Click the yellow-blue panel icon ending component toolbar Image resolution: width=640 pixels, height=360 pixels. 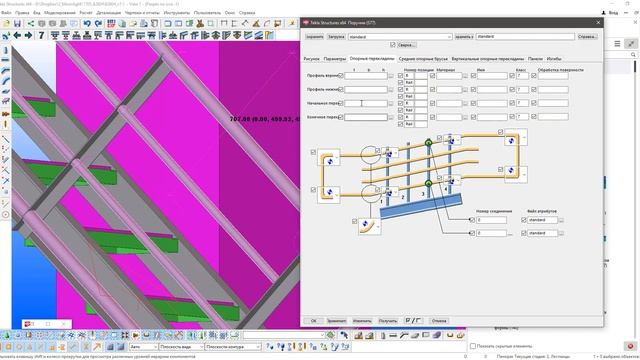pyautogui.click(x=269, y=36)
